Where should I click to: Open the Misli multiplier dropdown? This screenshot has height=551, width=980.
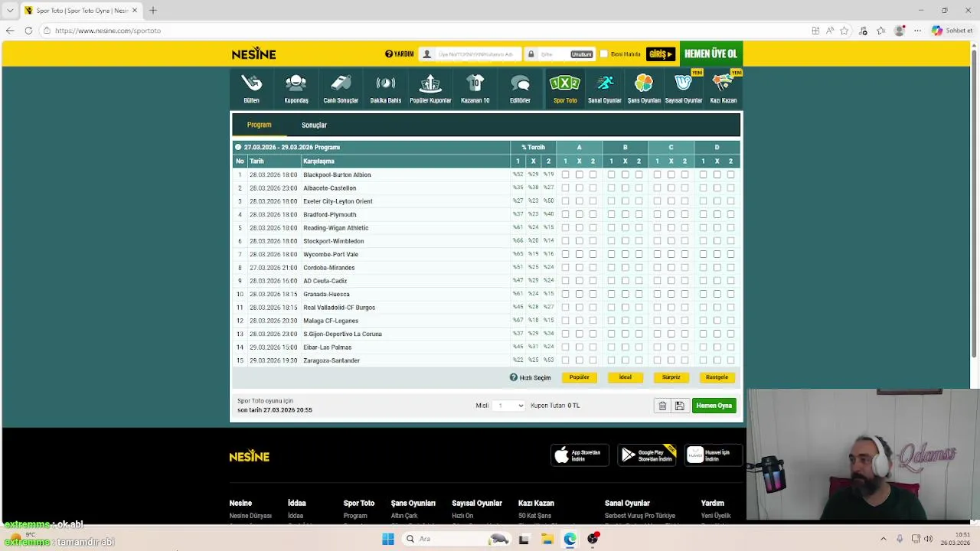coord(508,406)
